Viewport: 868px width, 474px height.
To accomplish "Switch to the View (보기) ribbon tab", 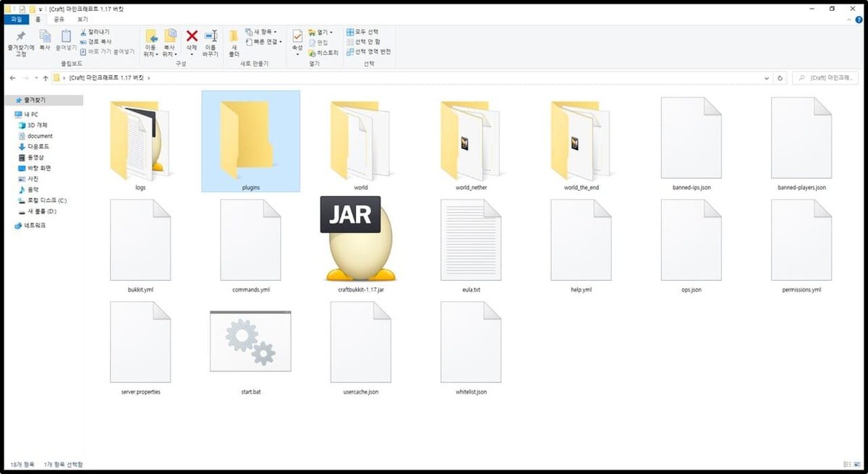I will coord(83,20).
